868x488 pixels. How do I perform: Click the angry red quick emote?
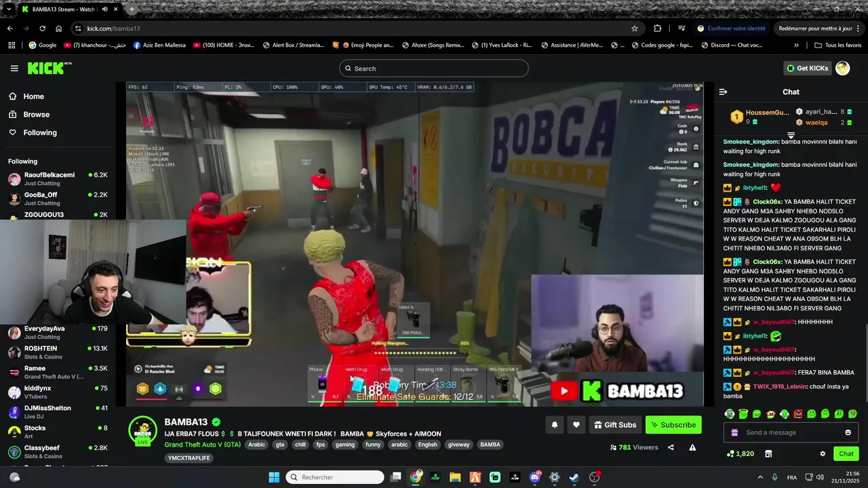click(x=798, y=413)
